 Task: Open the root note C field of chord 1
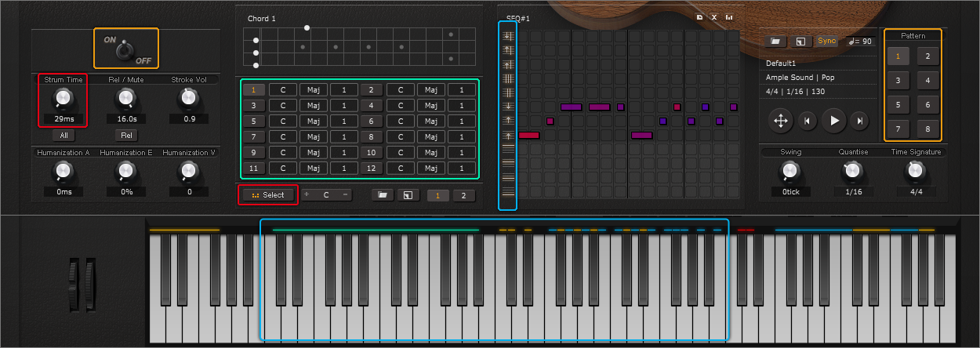coord(282,90)
